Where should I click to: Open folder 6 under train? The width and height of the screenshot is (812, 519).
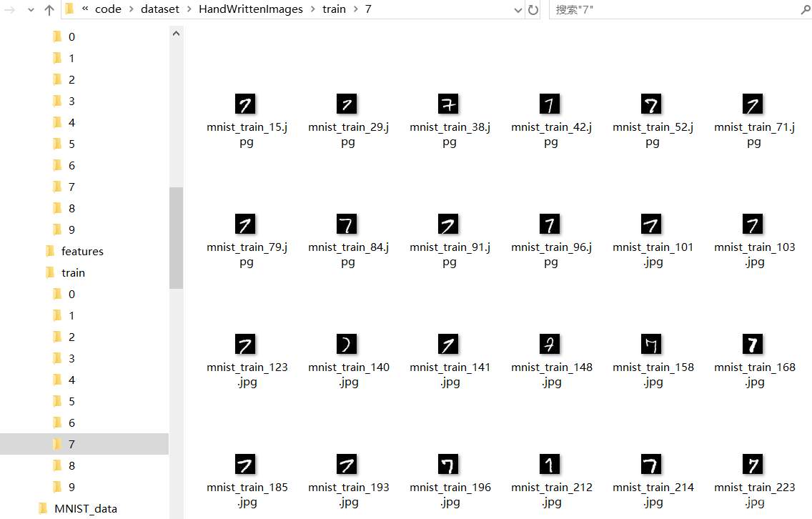click(71, 422)
